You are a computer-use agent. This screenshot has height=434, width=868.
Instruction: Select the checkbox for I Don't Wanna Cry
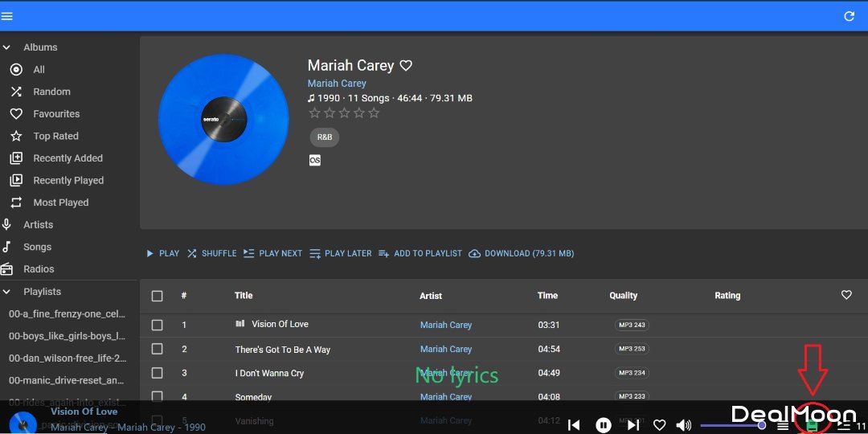pyautogui.click(x=157, y=373)
